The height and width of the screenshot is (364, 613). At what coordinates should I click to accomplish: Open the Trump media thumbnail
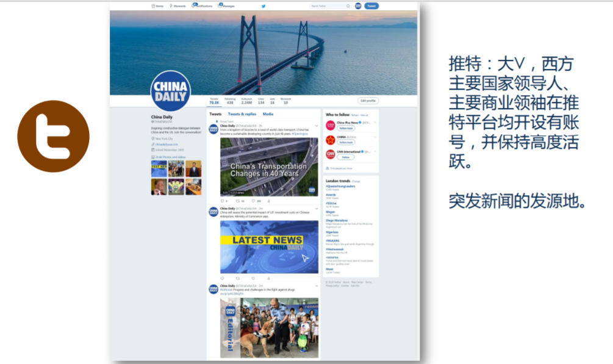coord(159,187)
